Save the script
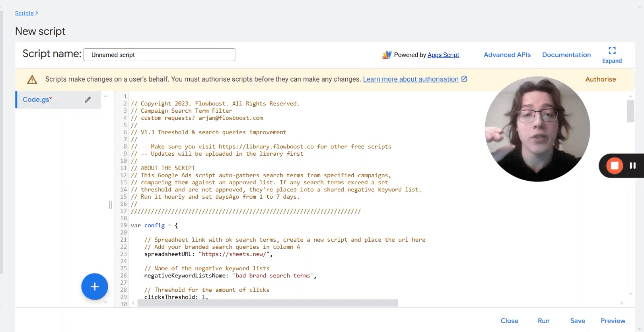The image size is (644, 332). 578,321
